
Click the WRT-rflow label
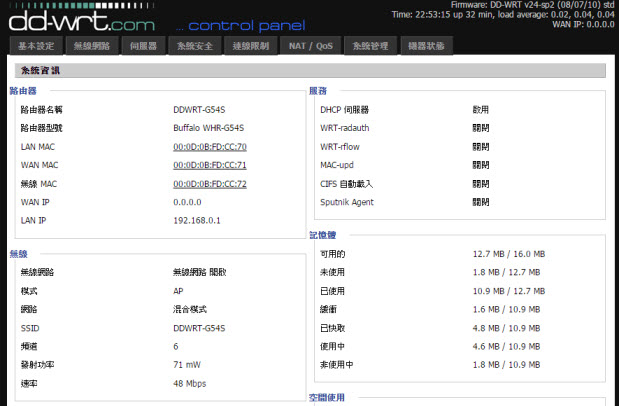point(340,147)
